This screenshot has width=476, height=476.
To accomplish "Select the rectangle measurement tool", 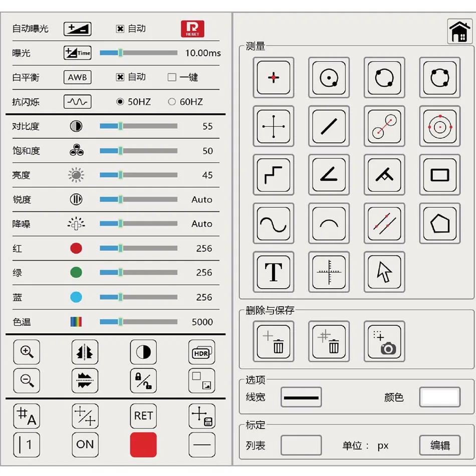I will coord(440,175).
